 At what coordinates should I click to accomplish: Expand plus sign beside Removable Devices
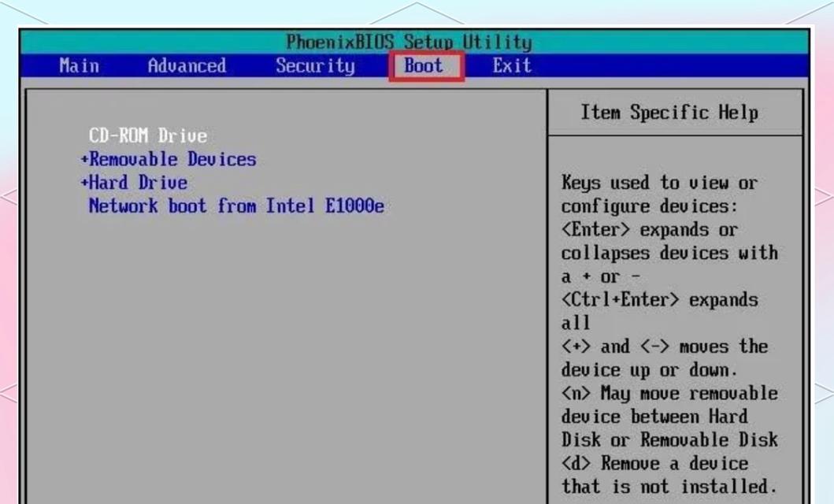(84, 160)
